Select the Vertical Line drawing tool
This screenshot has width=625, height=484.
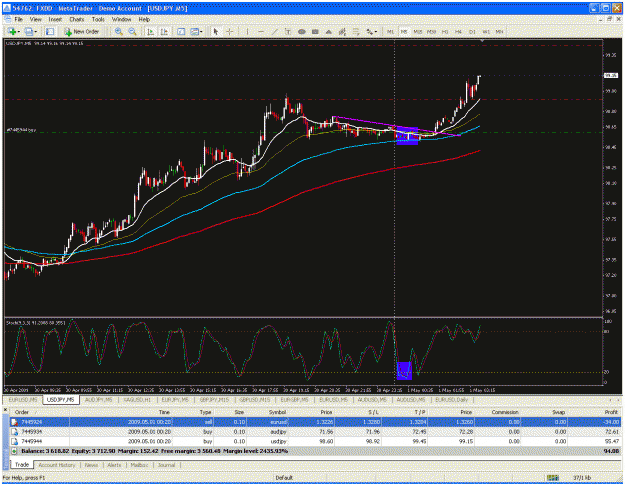pos(247,31)
